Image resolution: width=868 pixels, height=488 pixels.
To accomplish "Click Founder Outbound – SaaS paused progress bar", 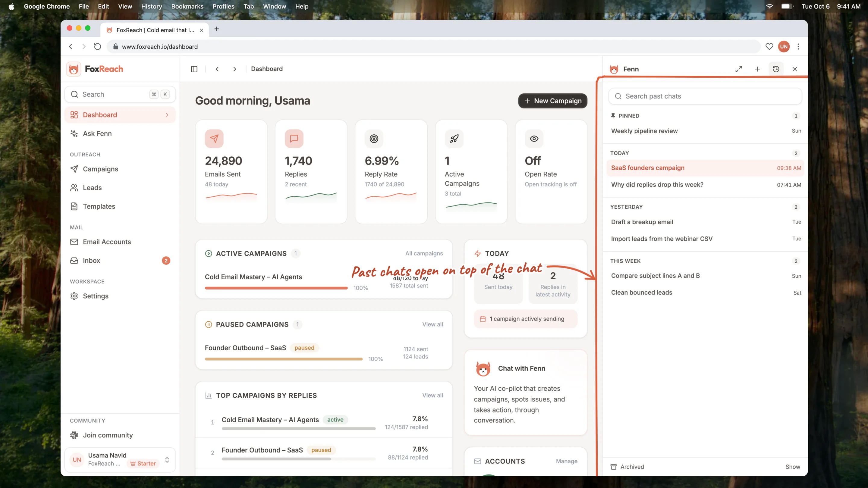I will (x=284, y=359).
